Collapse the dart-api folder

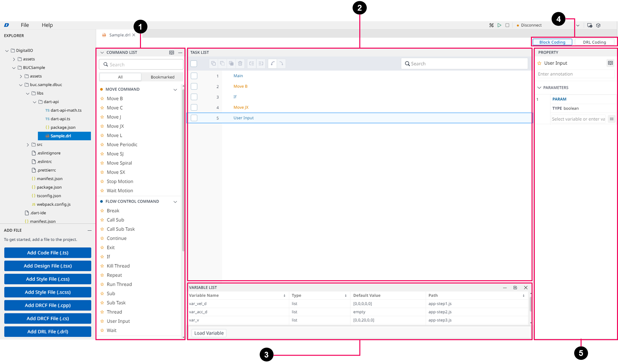pyautogui.click(x=35, y=102)
